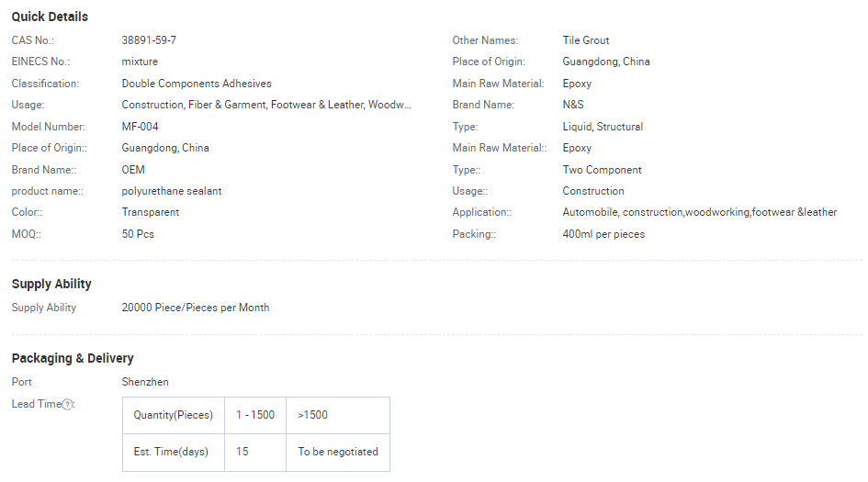Viewport: 868px width, 482px height.
Task: Click the polyurethane sealant product name
Action: (x=172, y=191)
